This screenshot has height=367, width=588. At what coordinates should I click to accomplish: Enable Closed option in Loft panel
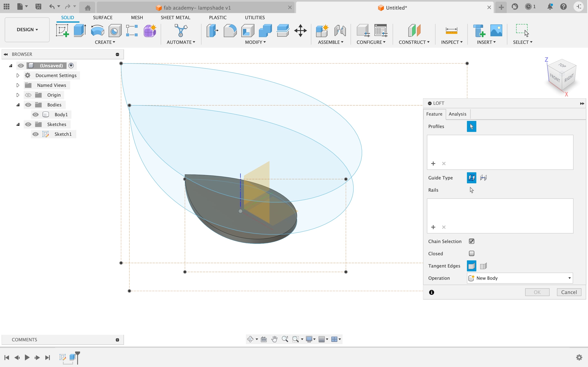471,253
